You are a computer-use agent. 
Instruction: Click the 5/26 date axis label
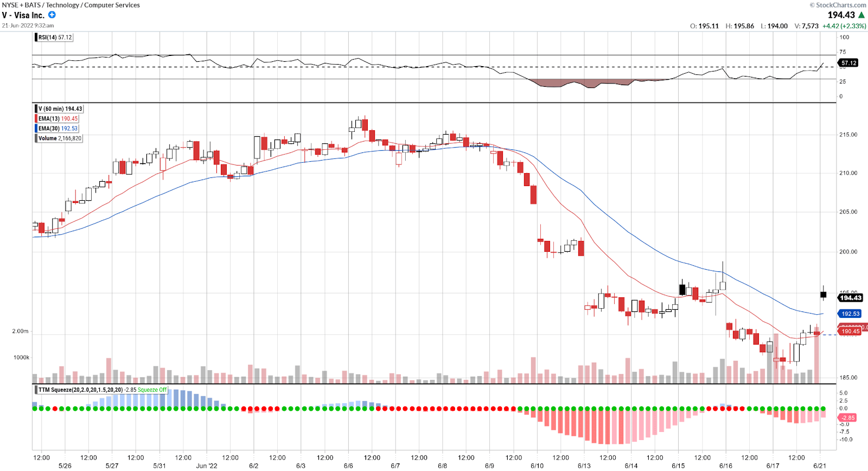click(65, 466)
